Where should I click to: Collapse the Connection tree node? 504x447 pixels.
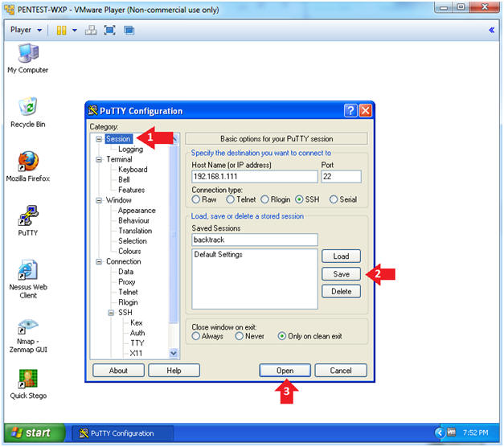99,262
